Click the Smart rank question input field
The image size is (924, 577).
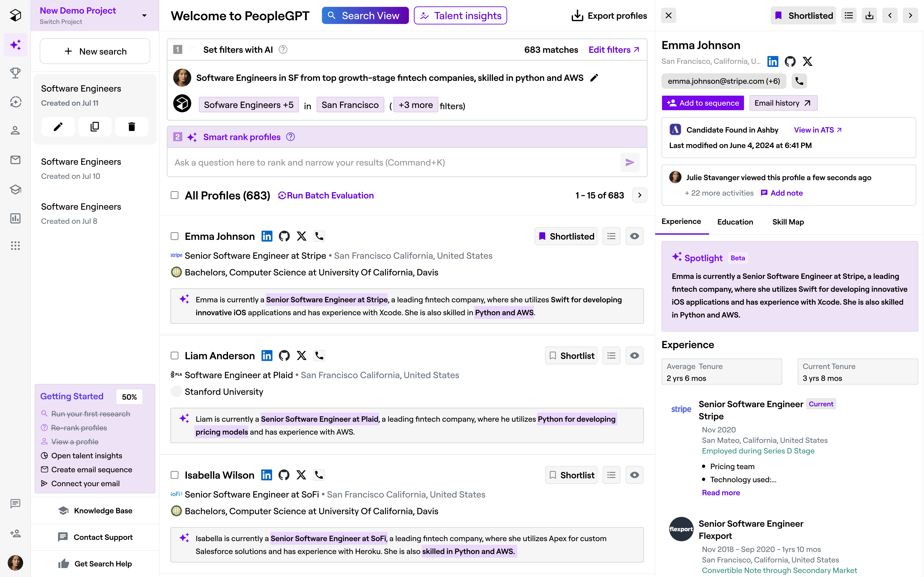pos(393,163)
